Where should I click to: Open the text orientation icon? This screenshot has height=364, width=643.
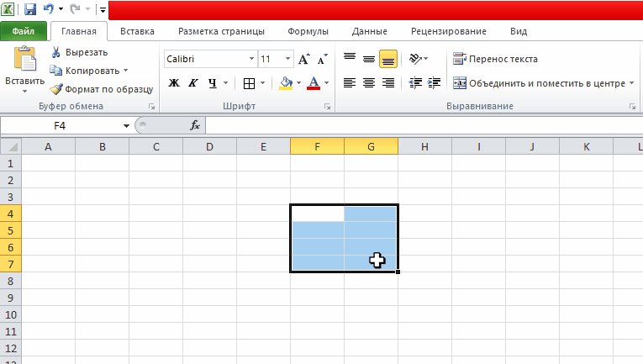(415, 59)
